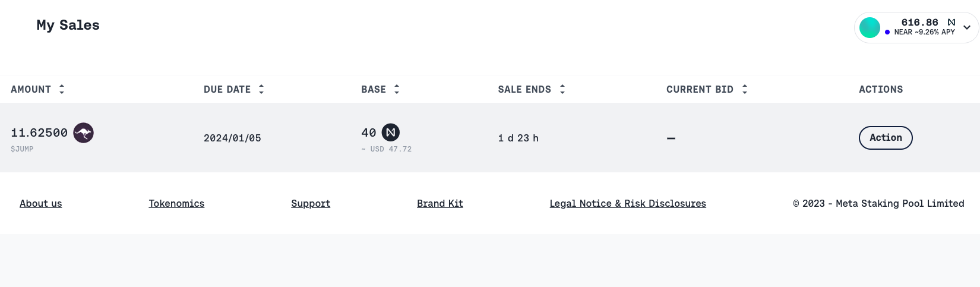Click the teal wallet avatar circle
The width and height of the screenshot is (980, 287).
(x=870, y=27)
